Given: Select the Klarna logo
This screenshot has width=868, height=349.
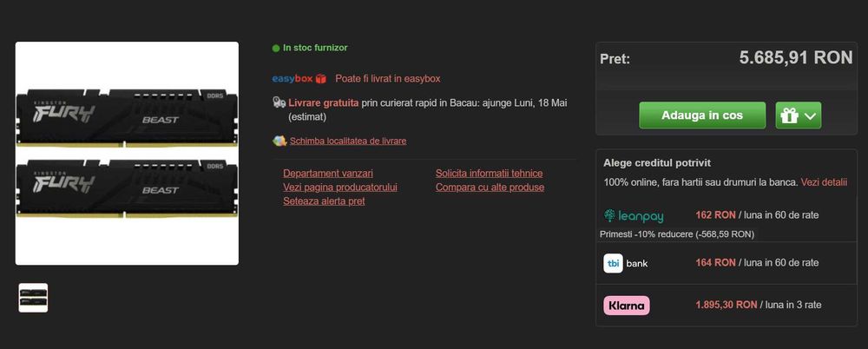Looking at the screenshot, I should [x=626, y=306].
